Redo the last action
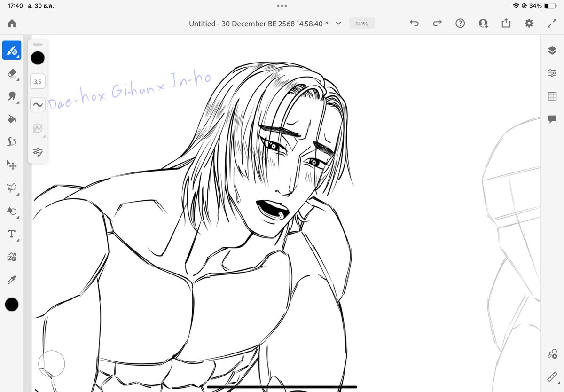This screenshot has height=392, width=564. [x=437, y=24]
